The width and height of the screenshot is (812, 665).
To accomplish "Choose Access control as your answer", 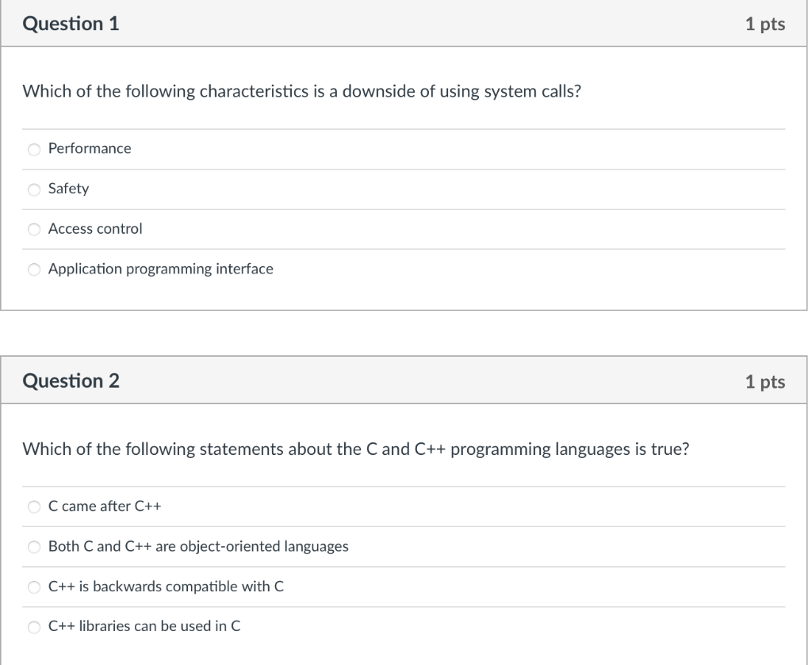I will coord(34,229).
